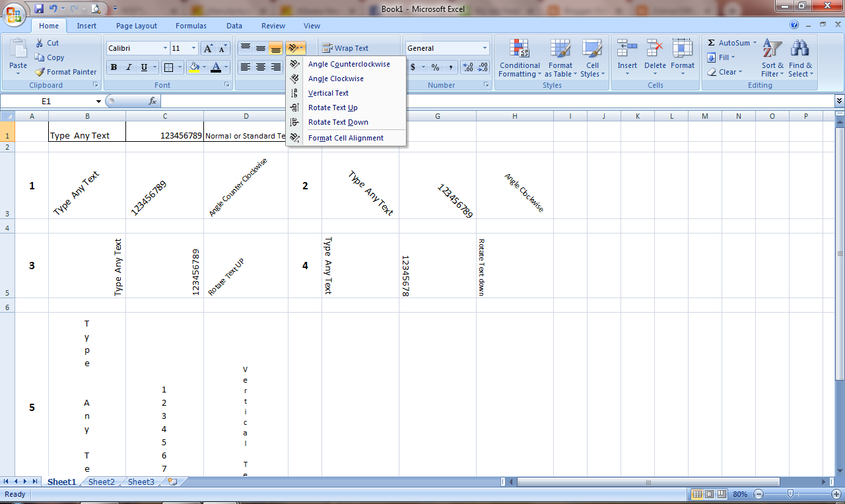The width and height of the screenshot is (845, 504).
Task: Toggle Underline formatting
Action: (144, 67)
